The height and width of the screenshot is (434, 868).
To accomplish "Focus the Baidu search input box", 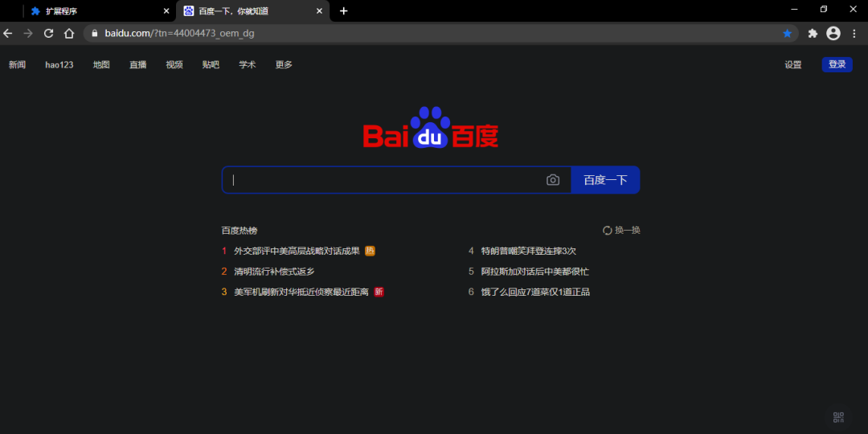I will tap(396, 180).
